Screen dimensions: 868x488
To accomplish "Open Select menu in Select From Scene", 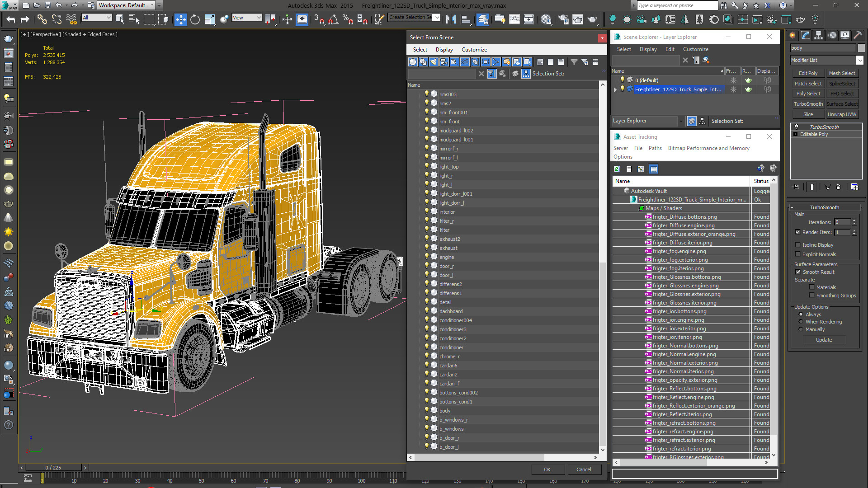I will coord(420,50).
